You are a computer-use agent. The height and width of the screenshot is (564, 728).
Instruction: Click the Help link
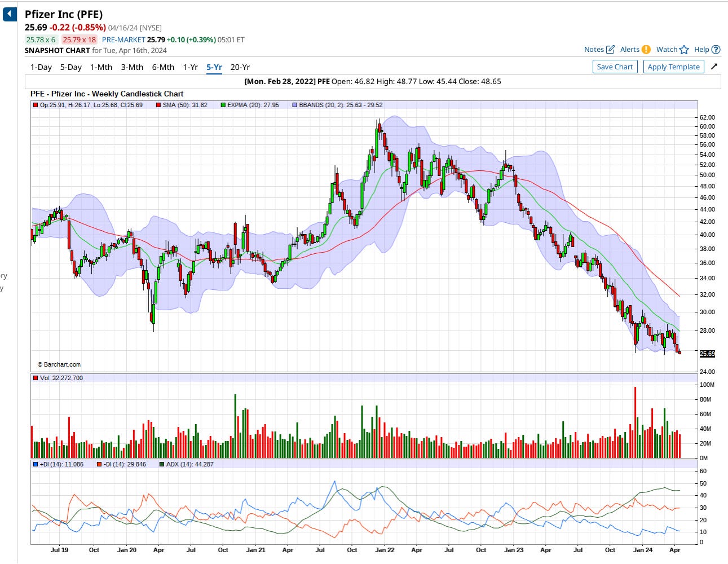coord(701,50)
